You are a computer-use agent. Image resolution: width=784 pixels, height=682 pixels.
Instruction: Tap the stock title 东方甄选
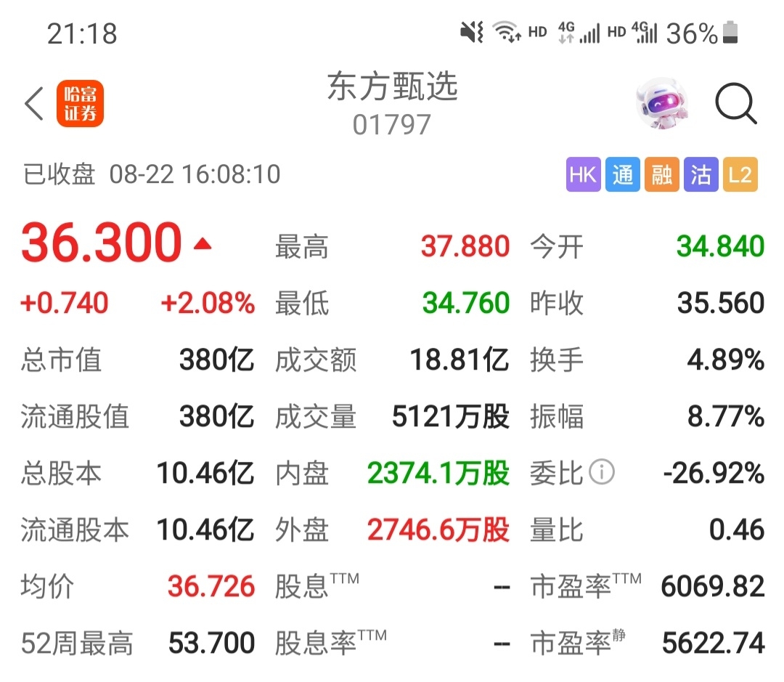coord(393,86)
